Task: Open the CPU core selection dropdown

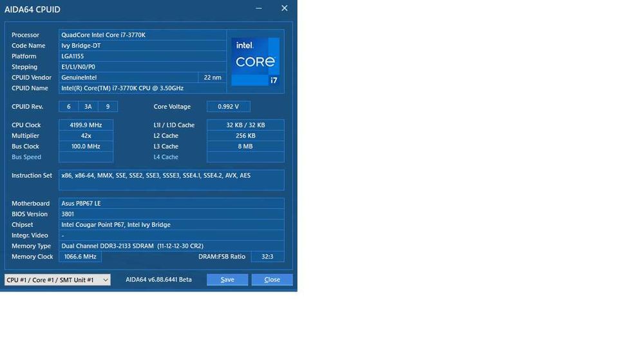Action: coord(57,280)
